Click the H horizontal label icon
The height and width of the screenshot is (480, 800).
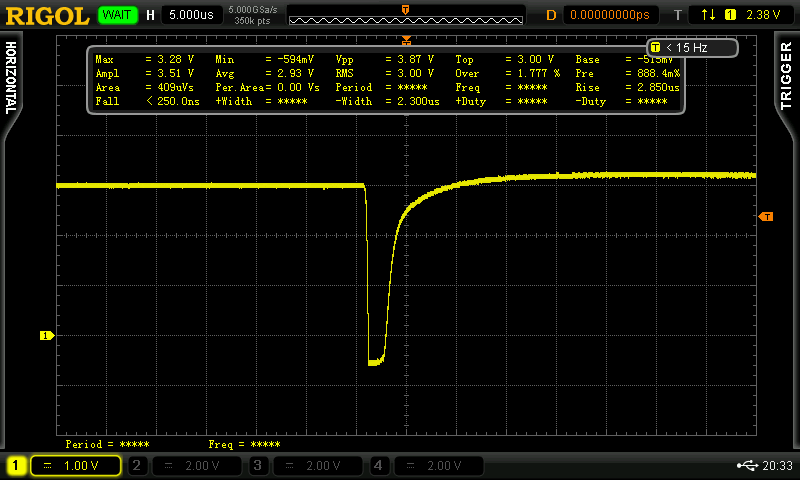click(x=151, y=15)
